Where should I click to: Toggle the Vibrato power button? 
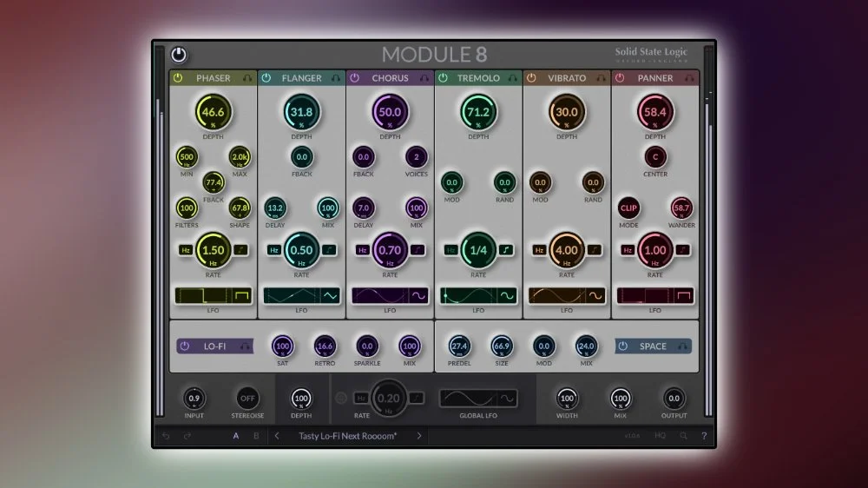531,78
